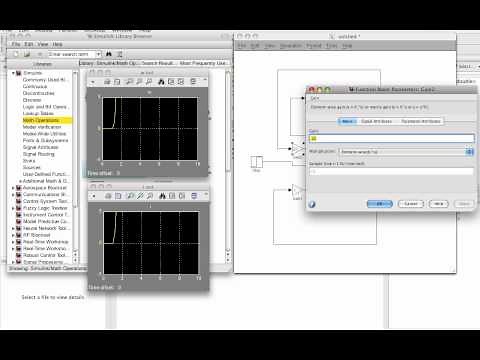Select the Step block in the model
480x360 pixels.
click(x=257, y=162)
